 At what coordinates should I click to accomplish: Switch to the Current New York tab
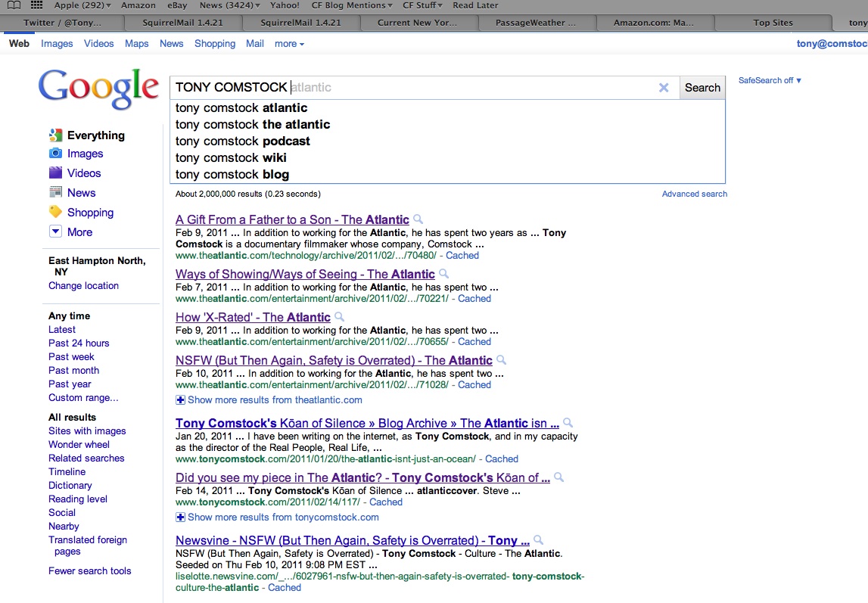tap(418, 23)
